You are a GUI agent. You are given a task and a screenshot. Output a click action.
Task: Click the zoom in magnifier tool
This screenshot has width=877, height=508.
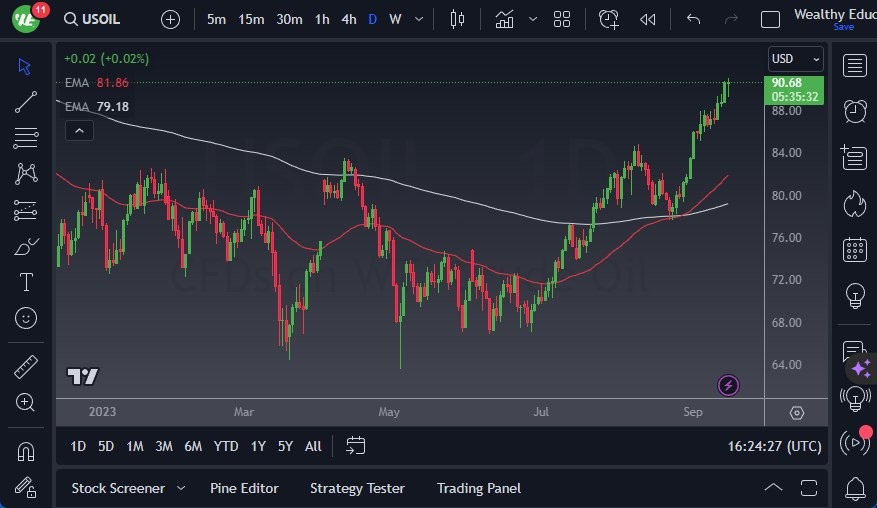(26, 402)
